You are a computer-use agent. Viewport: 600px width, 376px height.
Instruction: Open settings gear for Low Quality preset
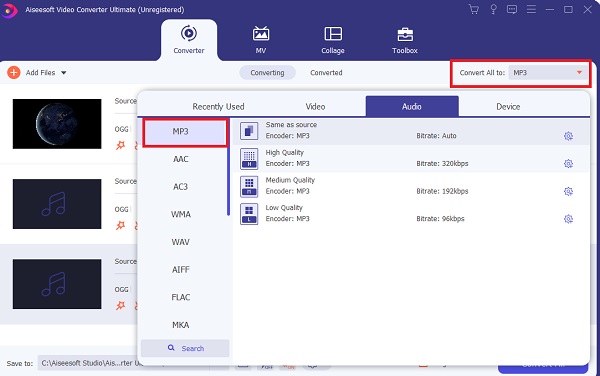click(x=568, y=219)
